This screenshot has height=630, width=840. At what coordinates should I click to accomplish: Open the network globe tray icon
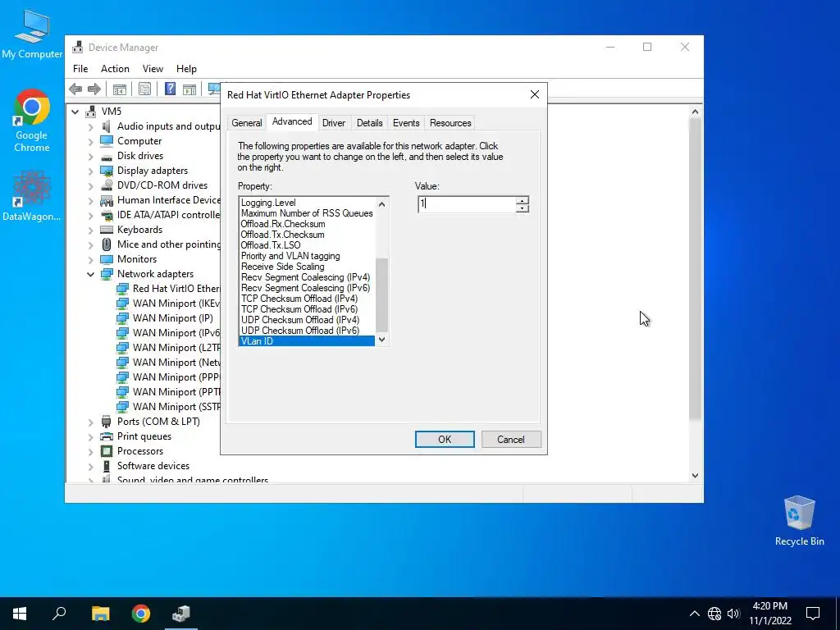pos(714,614)
